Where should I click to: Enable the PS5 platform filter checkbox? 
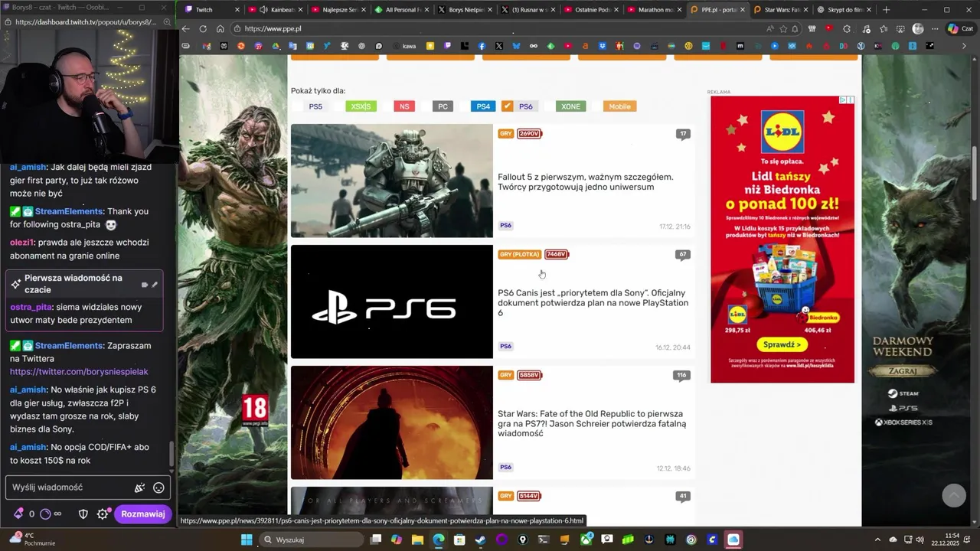click(x=297, y=106)
